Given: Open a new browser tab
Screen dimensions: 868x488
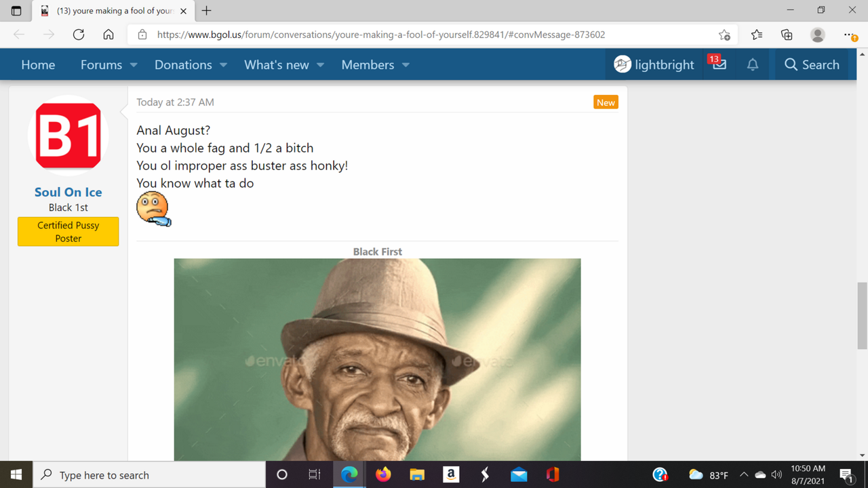Looking at the screenshot, I should click(207, 11).
